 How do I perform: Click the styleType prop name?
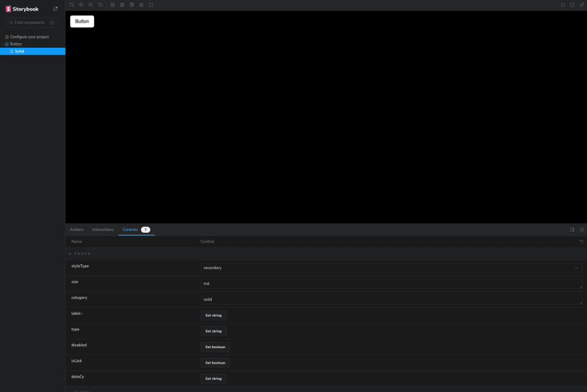[x=80, y=266]
